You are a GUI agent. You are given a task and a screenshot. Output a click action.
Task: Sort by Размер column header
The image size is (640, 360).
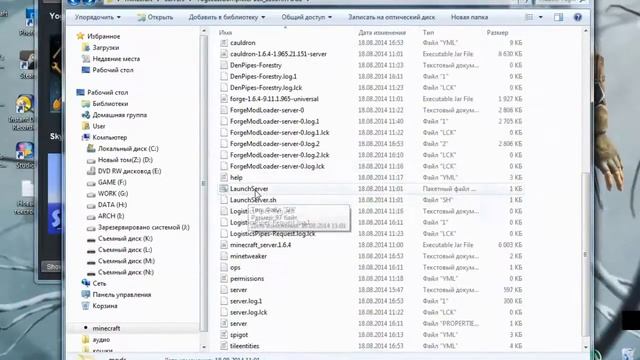497,32
